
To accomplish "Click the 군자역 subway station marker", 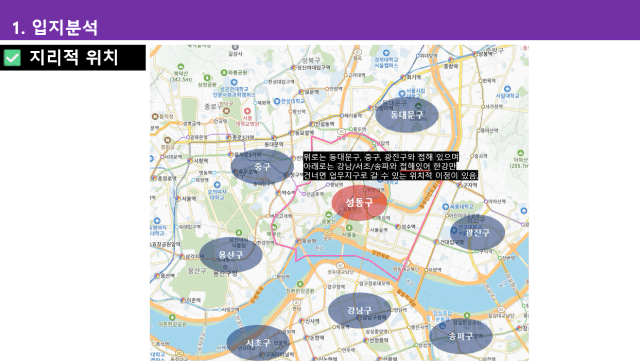I will coord(460,185).
